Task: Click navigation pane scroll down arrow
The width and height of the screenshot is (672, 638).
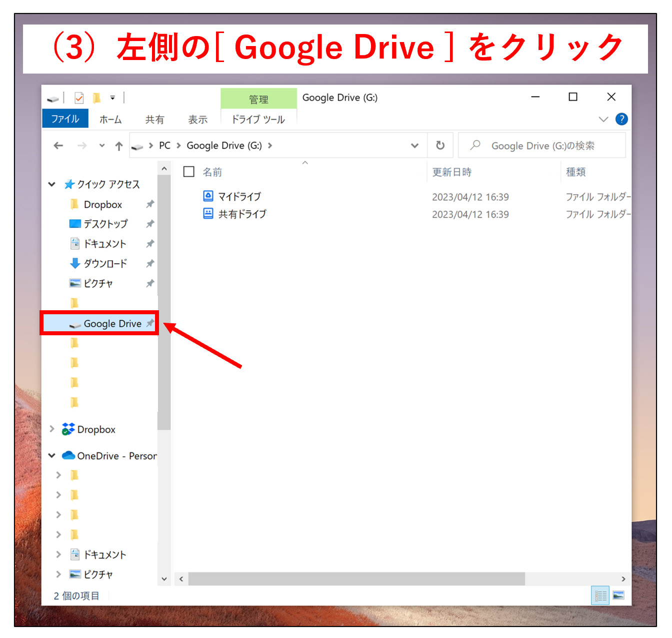Action: [x=164, y=579]
